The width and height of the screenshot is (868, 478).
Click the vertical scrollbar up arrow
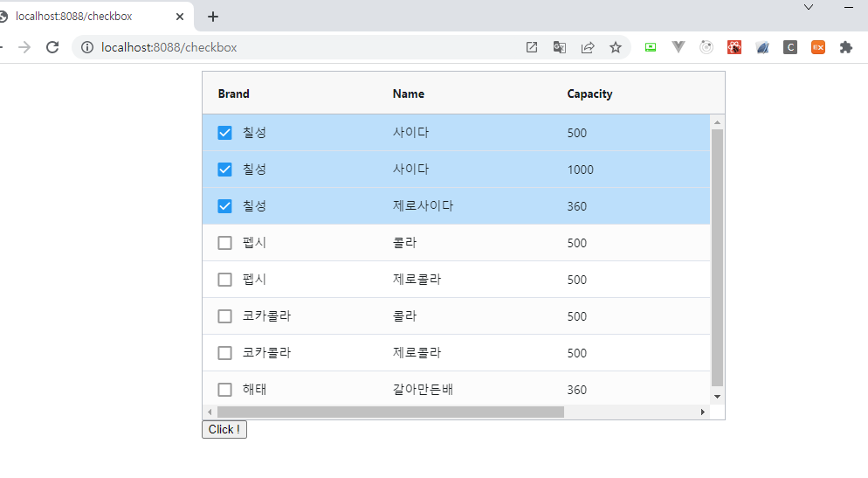click(x=718, y=122)
